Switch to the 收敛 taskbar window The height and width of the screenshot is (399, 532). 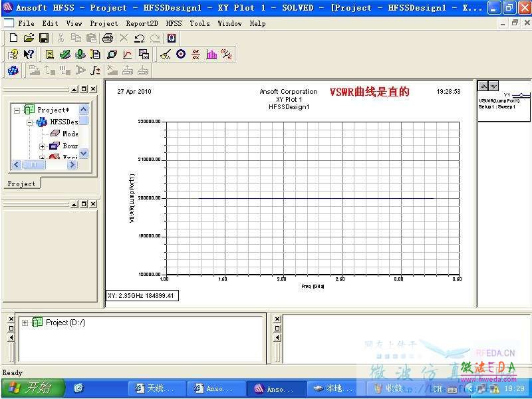point(394,388)
